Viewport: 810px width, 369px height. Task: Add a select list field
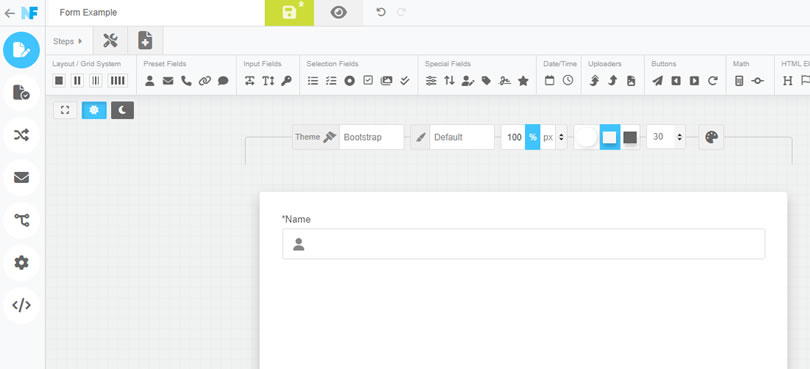pos(313,81)
